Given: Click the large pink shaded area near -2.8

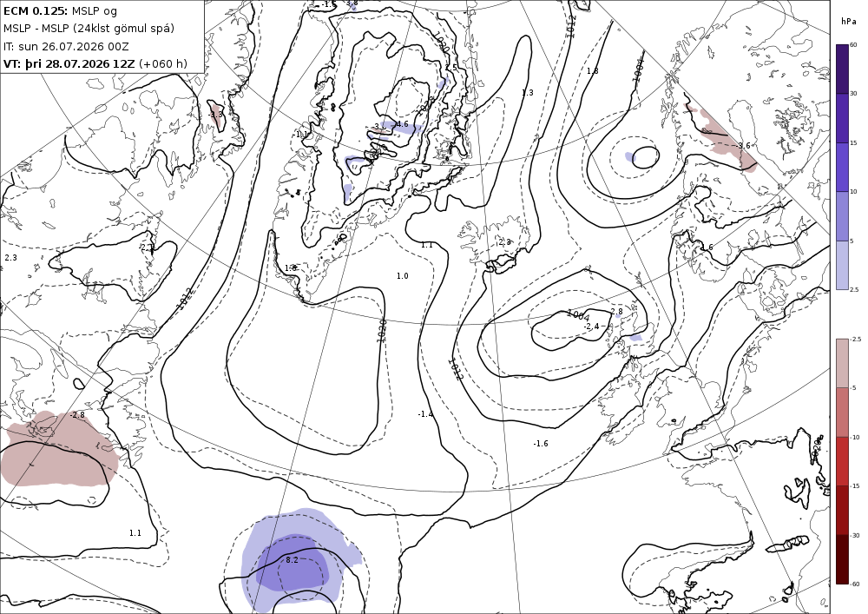Looking at the screenshot, I should pos(59,448).
